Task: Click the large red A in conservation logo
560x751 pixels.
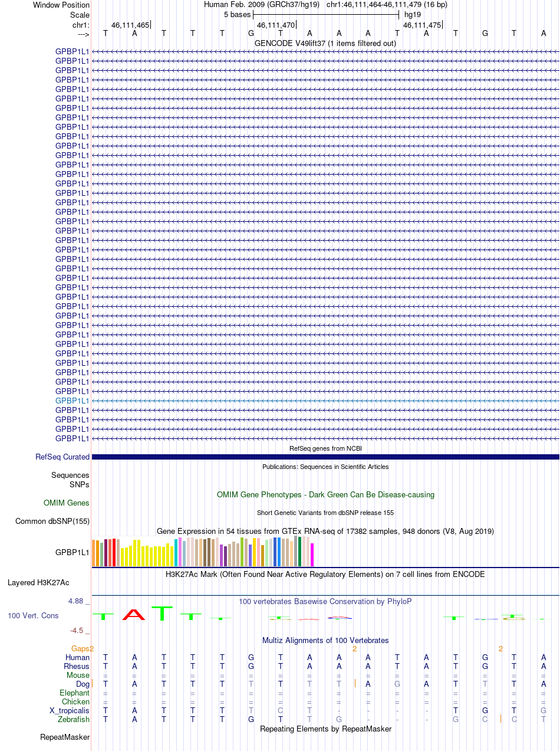Action: coord(134,614)
